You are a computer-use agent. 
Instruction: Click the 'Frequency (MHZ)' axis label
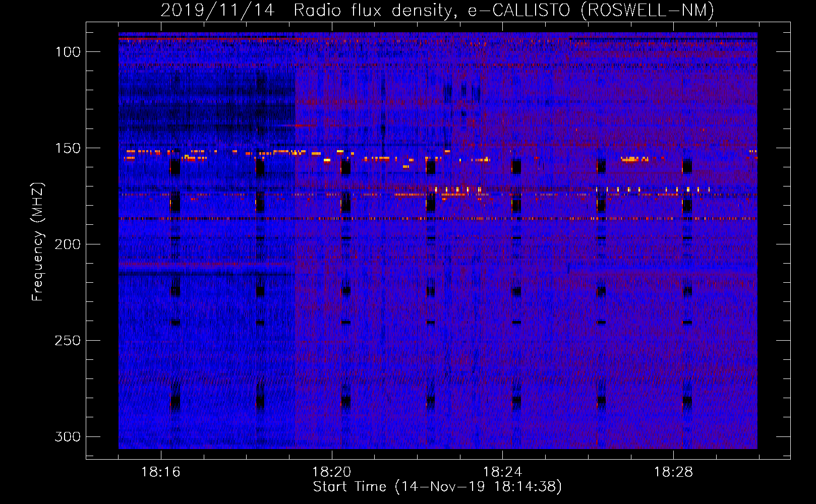(38, 241)
